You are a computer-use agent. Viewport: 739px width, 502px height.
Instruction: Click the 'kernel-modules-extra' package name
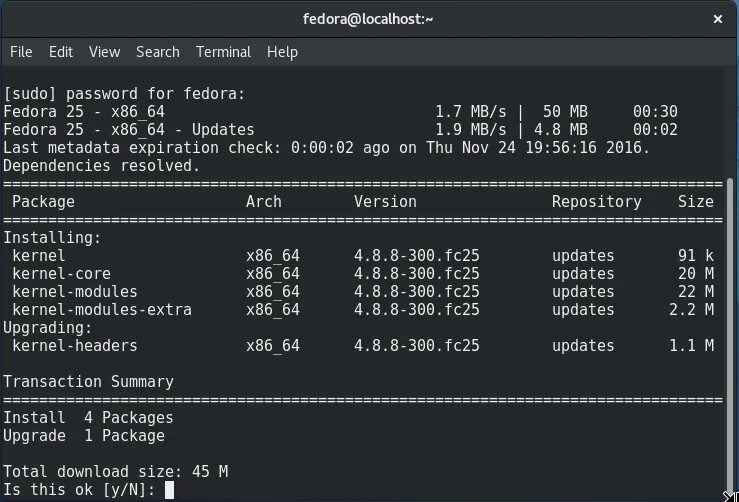102,310
